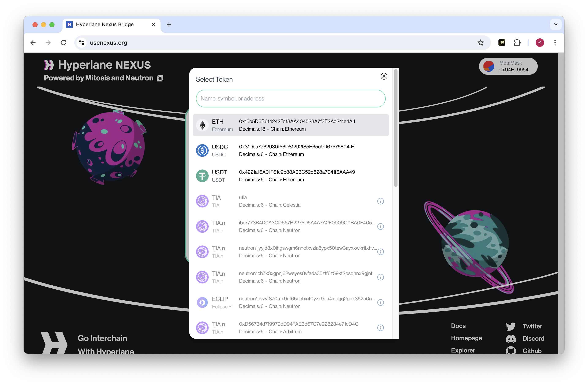Click info icon for TIA.n Arbitrum token

380,328
